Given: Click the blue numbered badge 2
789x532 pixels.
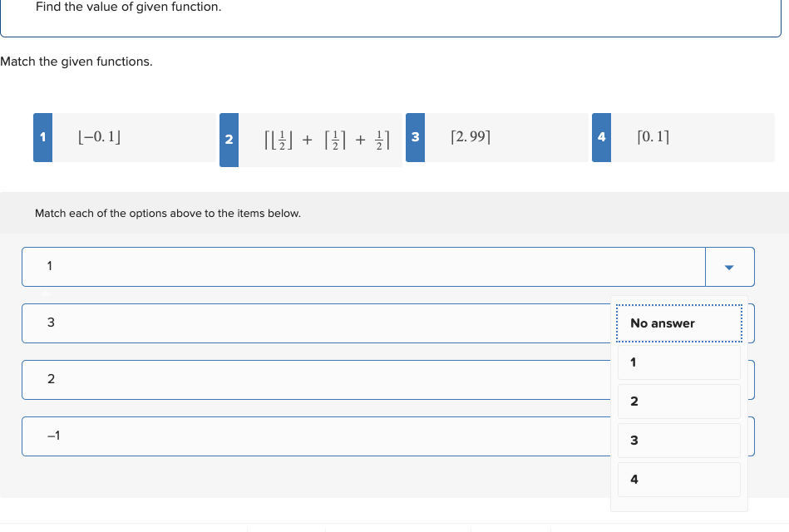Looking at the screenshot, I should 229,137.
